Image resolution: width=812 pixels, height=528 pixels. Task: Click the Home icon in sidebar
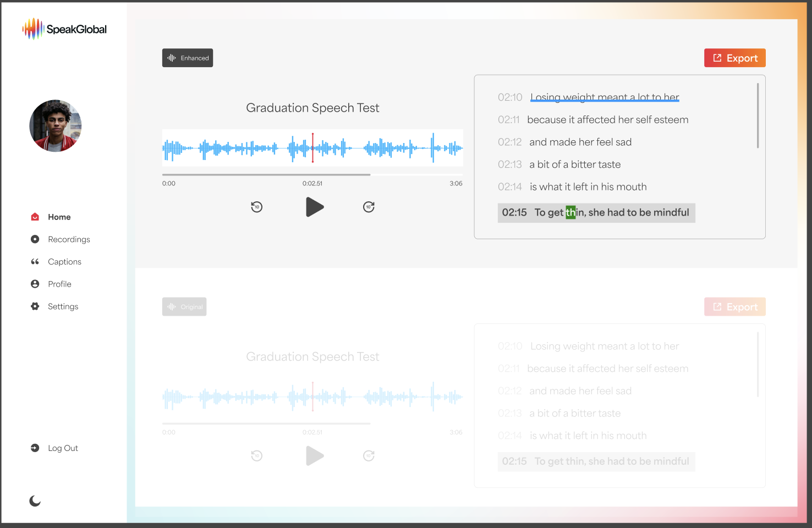35,217
